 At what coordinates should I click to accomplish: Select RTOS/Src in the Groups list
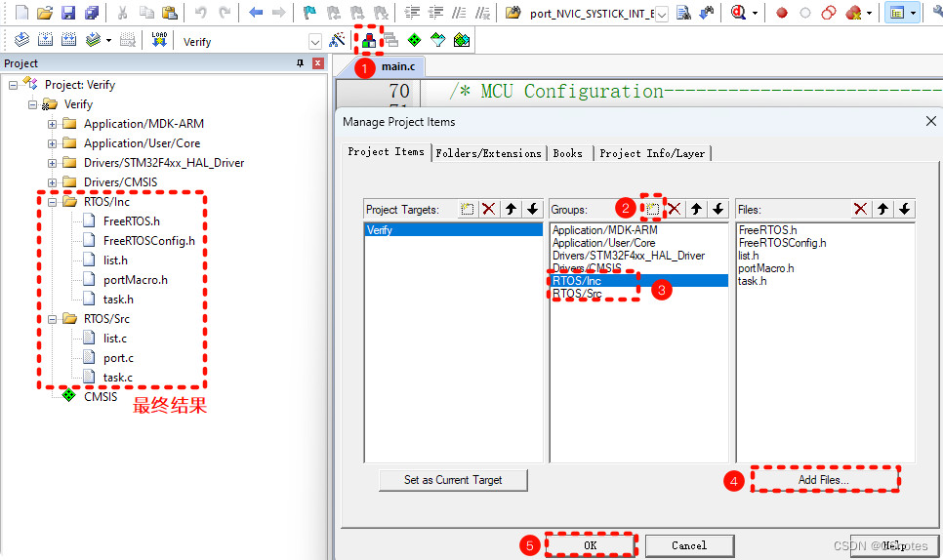[x=577, y=294]
